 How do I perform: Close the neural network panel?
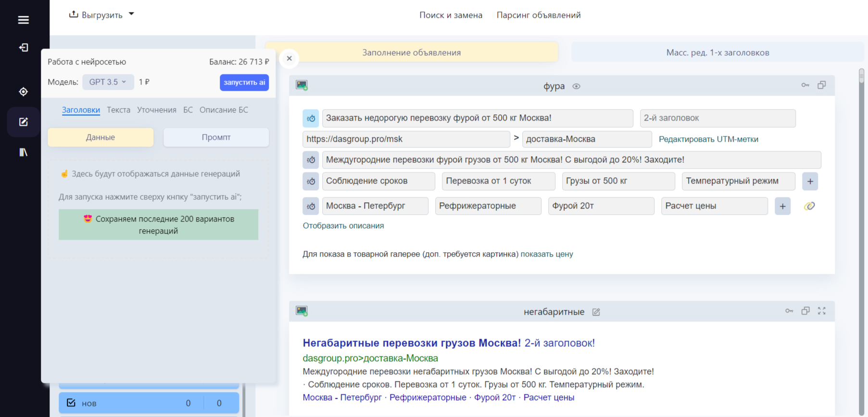(289, 59)
